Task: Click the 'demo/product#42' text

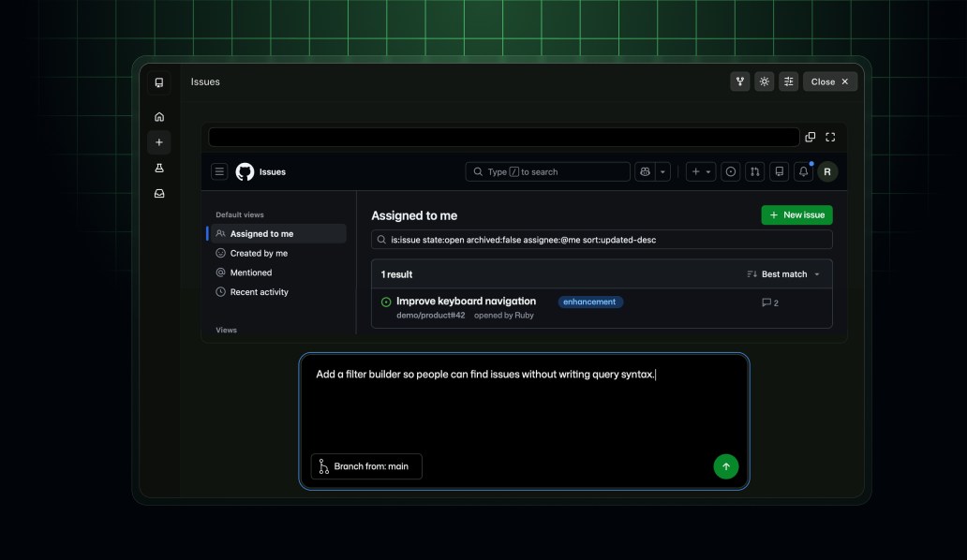Action: pos(430,316)
